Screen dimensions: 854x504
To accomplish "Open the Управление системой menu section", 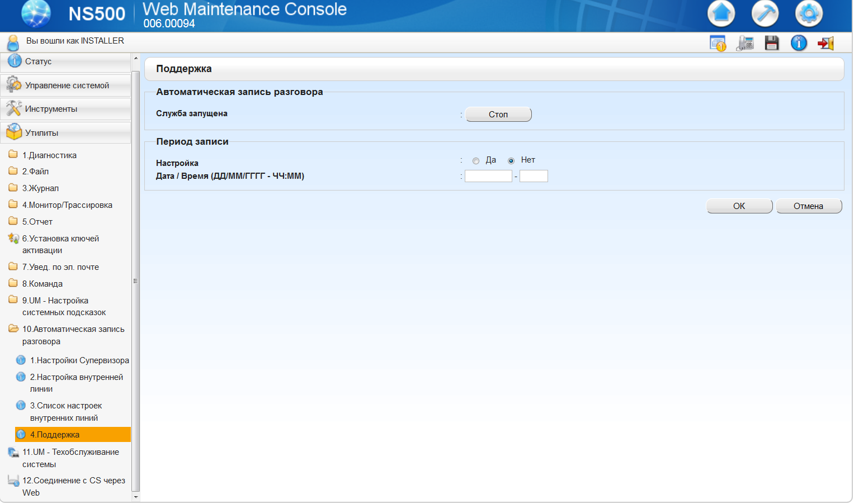I will tap(65, 85).
